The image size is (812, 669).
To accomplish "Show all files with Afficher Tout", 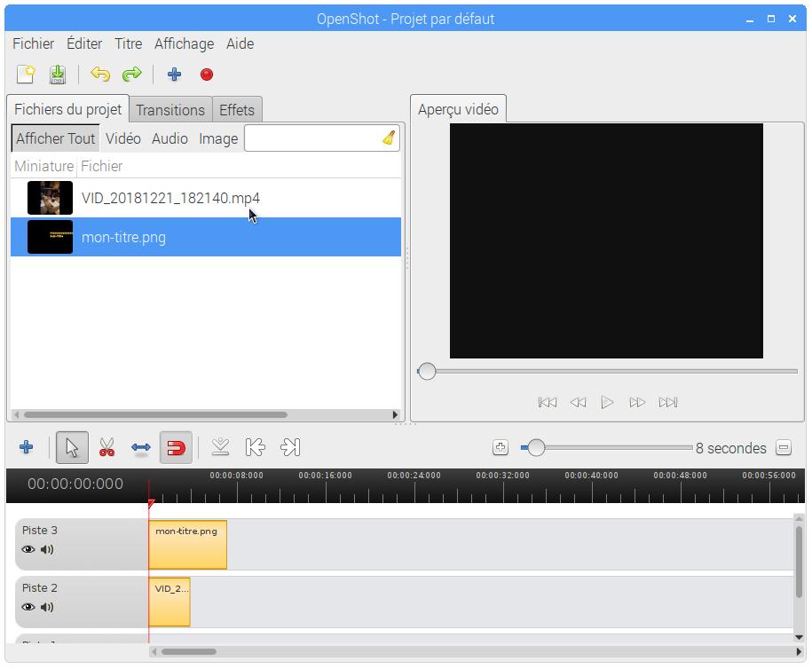I will pyautogui.click(x=55, y=138).
